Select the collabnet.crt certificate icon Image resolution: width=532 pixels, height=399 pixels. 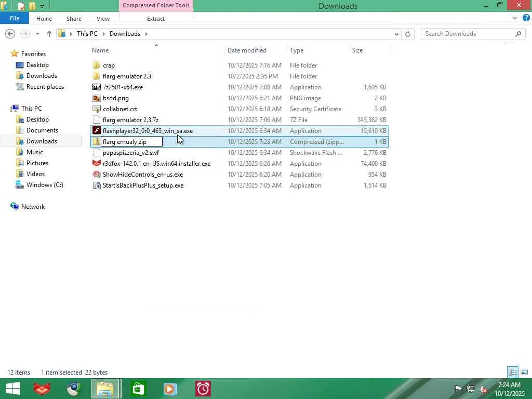97,109
